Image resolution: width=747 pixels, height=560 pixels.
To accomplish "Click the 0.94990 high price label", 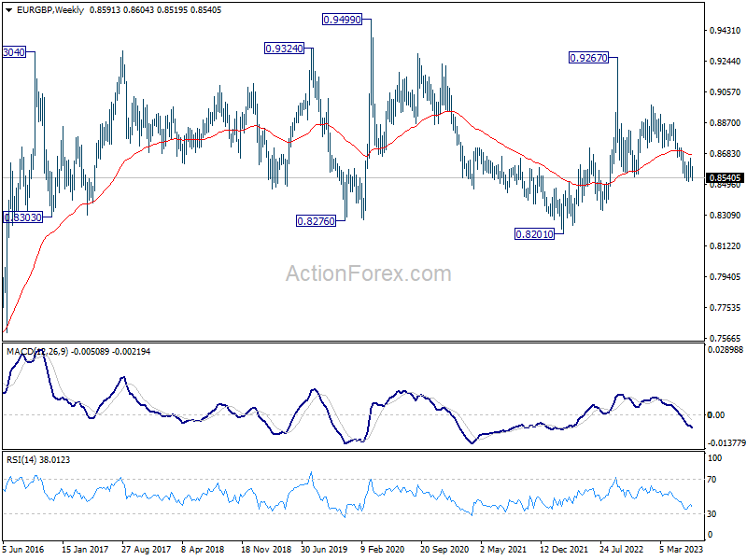I will (x=342, y=20).
